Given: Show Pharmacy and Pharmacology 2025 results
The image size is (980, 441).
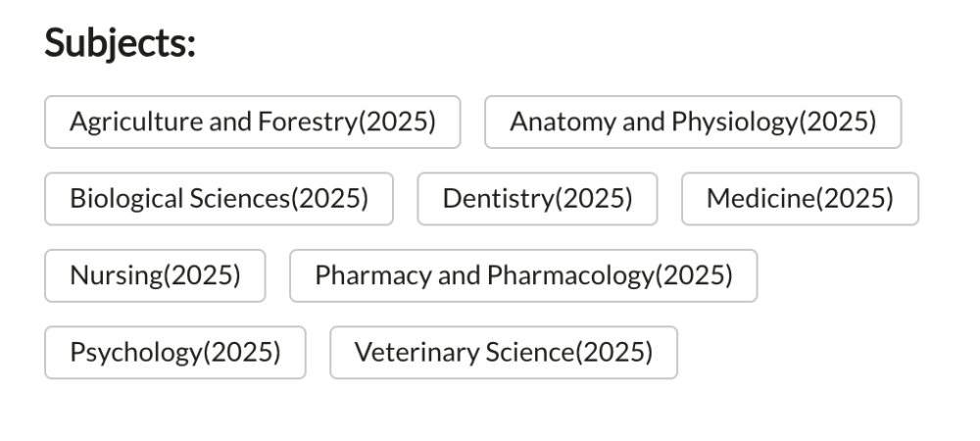Looking at the screenshot, I should coord(523,275).
